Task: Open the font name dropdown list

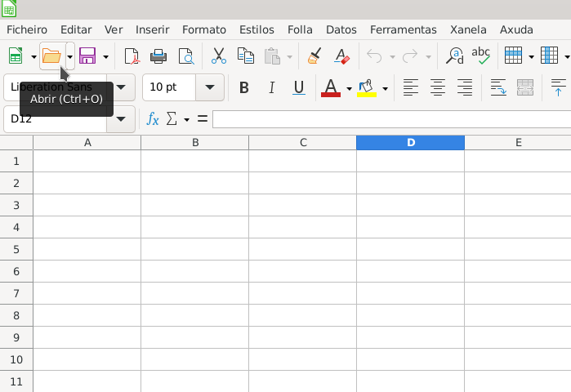Action: click(x=121, y=87)
